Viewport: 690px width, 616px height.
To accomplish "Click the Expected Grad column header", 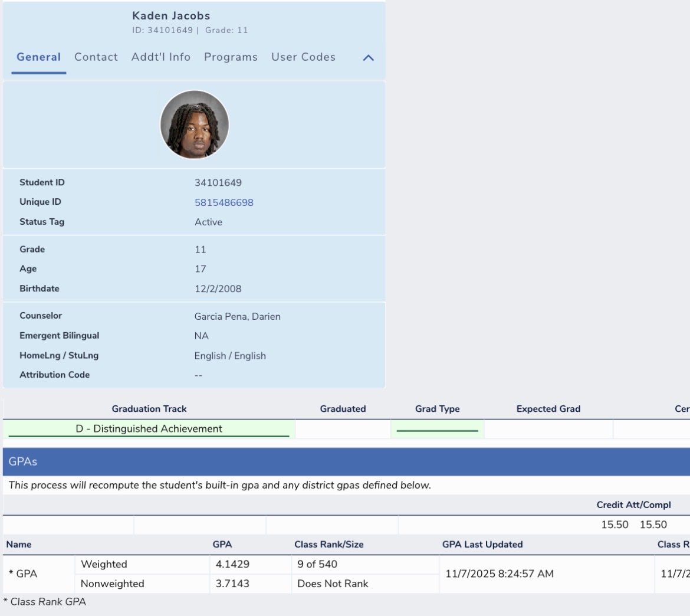I will click(548, 409).
